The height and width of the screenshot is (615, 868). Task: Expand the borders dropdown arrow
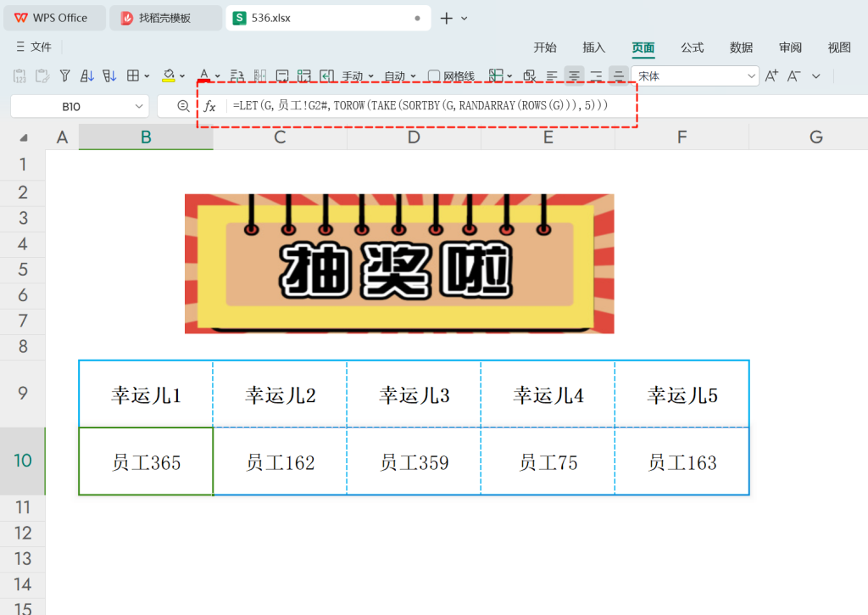point(147,75)
